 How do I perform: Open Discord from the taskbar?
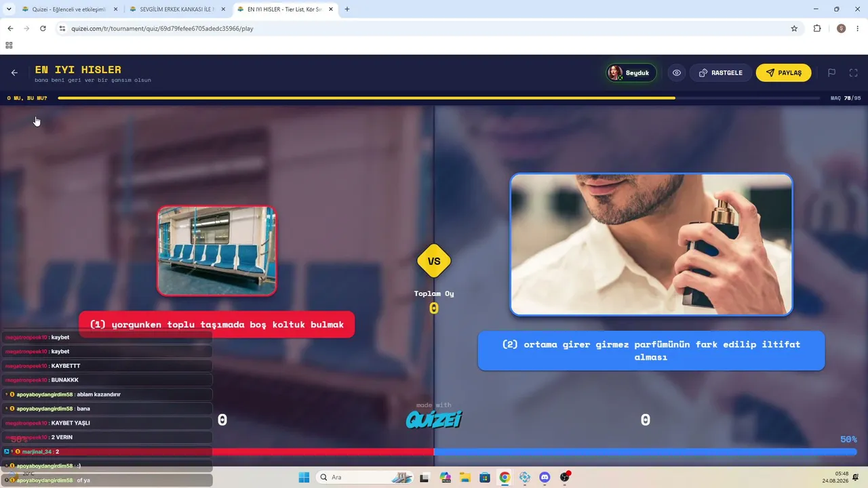[x=545, y=477]
